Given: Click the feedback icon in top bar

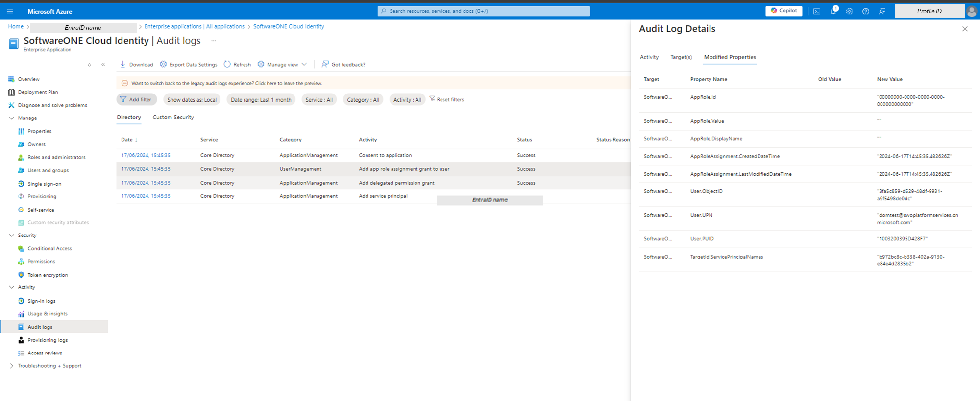Looking at the screenshot, I should click(x=882, y=11).
